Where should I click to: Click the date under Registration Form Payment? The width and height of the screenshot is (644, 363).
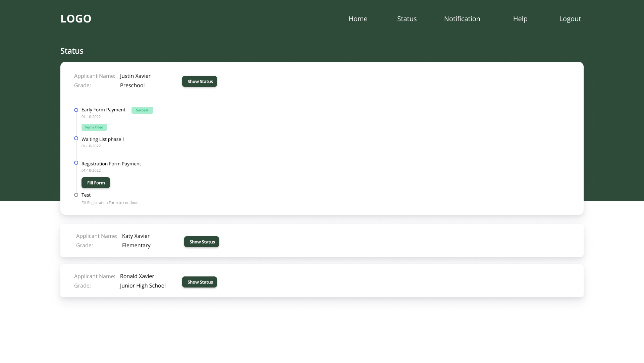click(91, 170)
